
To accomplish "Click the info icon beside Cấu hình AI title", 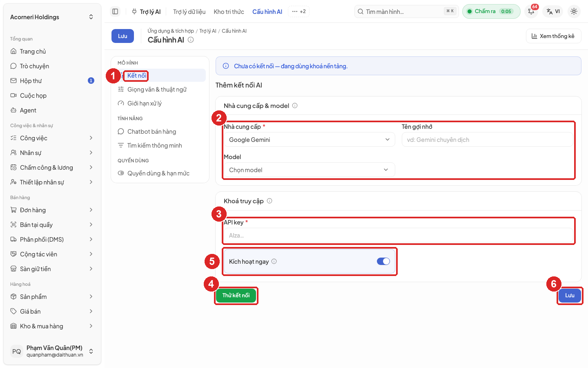I will click(191, 40).
